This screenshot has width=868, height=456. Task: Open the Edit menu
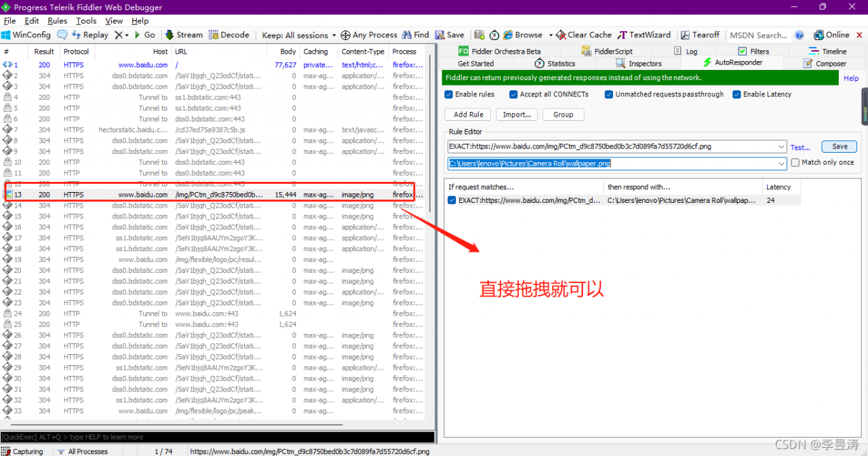click(x=32, y=21)
